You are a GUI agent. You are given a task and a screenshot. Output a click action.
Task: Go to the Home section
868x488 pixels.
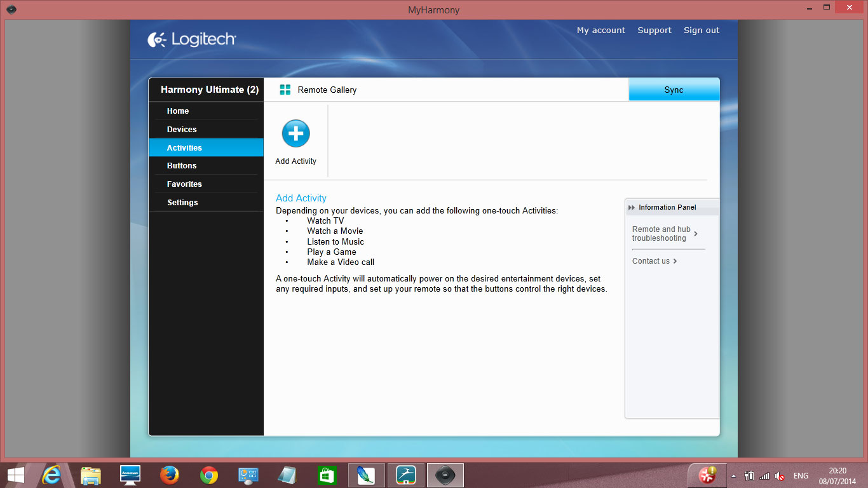(206, 111)
